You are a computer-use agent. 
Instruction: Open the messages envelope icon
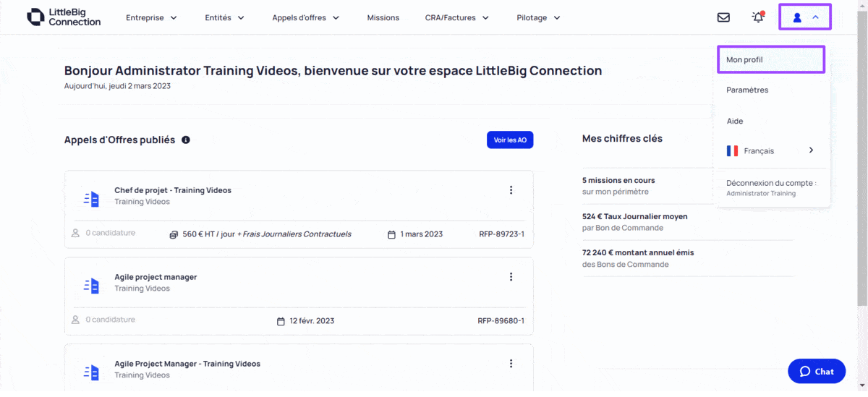(x=723, y=17)
